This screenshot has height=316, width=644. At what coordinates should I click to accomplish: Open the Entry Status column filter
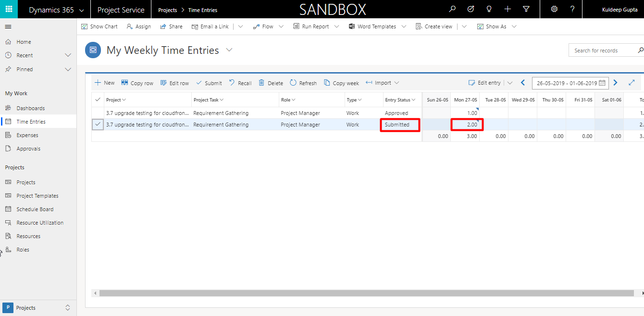coord(414,100)
